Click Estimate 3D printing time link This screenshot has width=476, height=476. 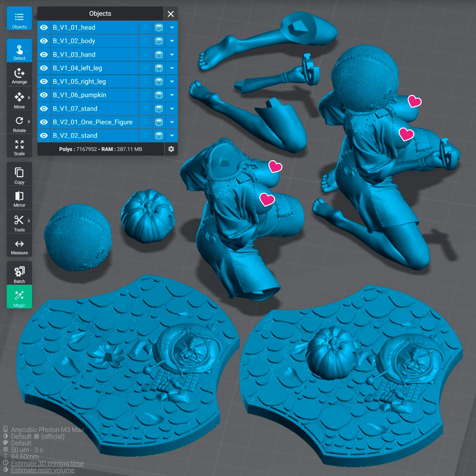(47, 463)
